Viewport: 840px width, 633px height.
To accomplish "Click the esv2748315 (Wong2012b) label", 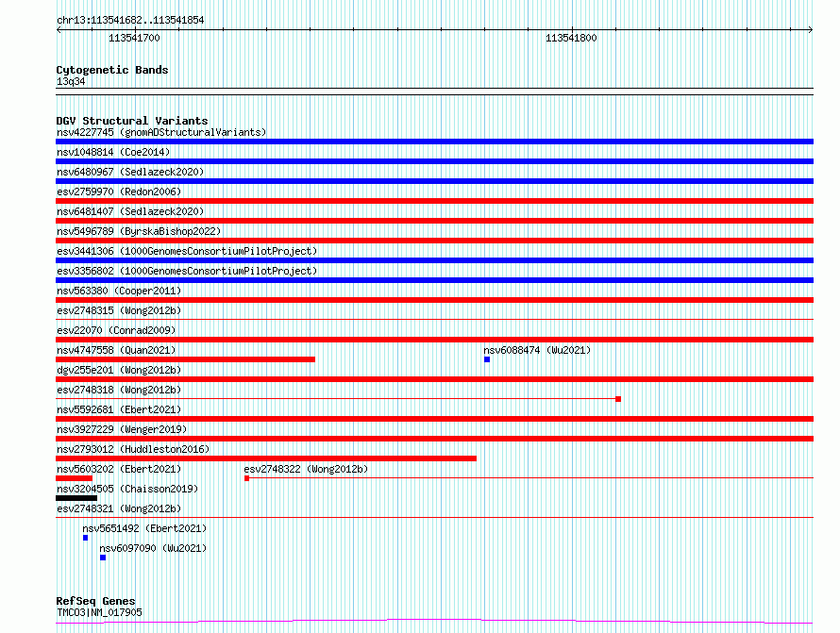I will 119,310.
